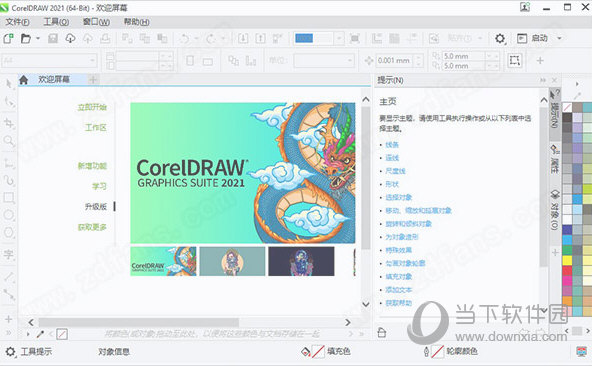Click the yellow palette swatch

[567, 260]
